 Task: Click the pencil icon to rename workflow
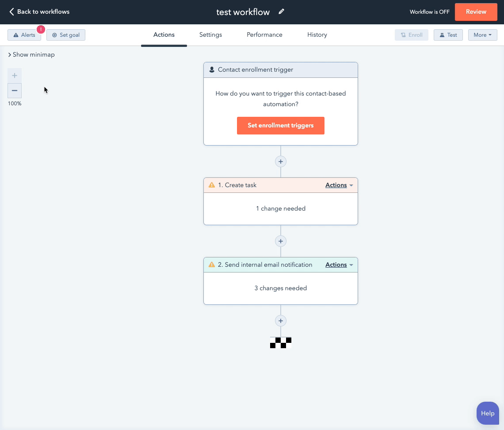click(x=281, y=12)
